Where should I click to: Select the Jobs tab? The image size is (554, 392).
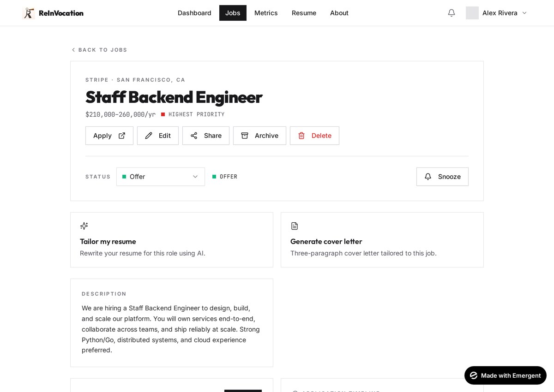tap(233, 13)
